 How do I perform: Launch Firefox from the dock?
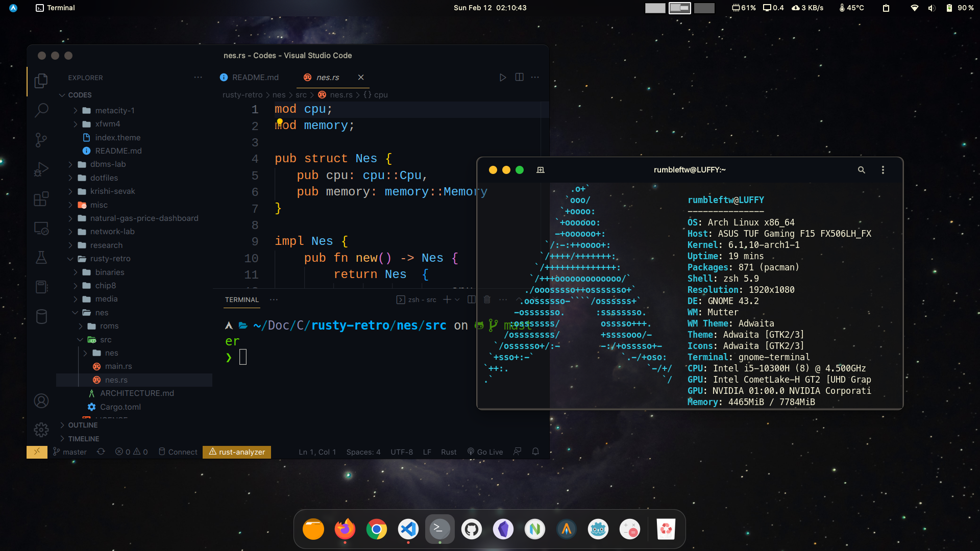tap(345, 529)
